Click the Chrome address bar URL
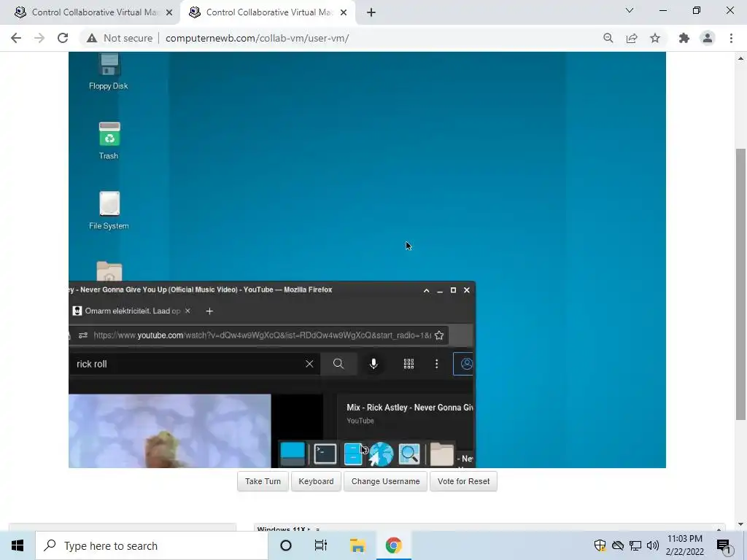 point(258,38)
